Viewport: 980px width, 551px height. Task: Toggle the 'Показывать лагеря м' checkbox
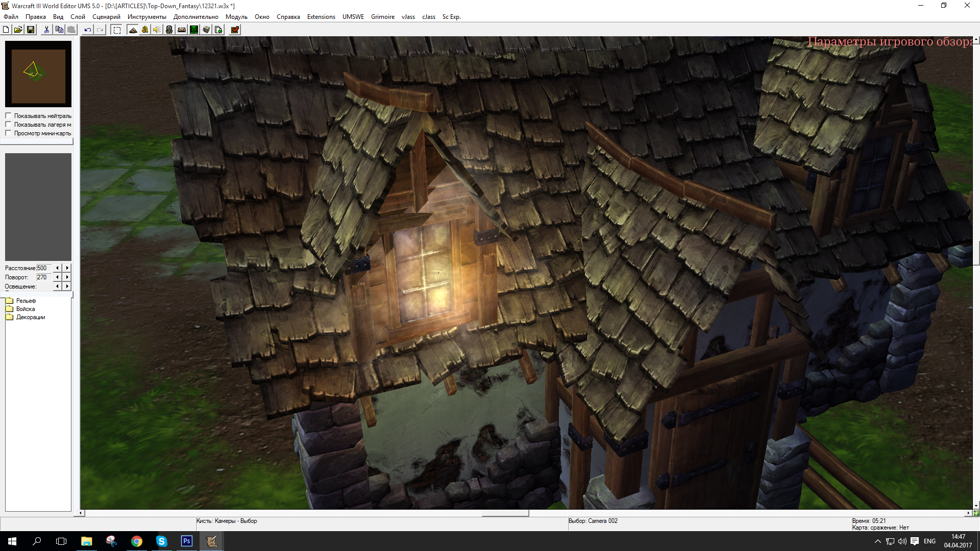tap(8, 125)
